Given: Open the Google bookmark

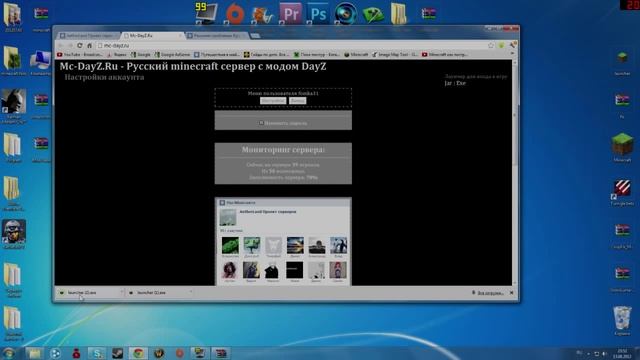Looking at the screenshot, I should [x=141, y=54].
